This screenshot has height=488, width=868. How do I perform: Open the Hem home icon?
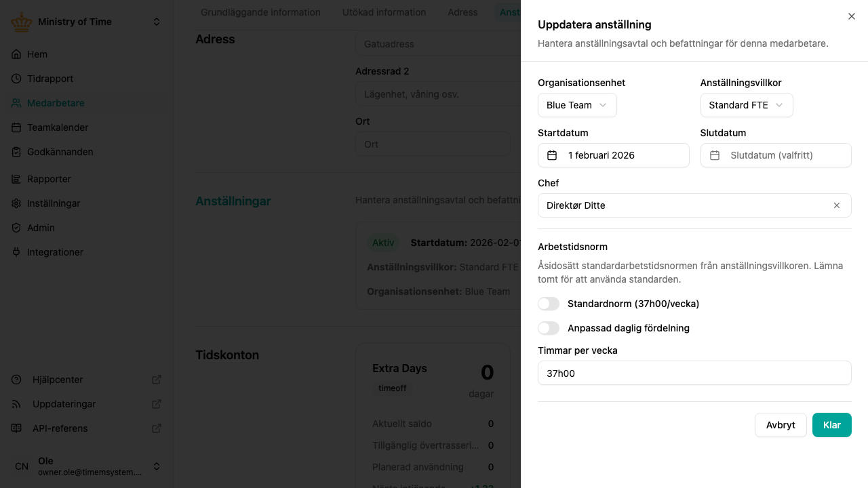point(16,54)
